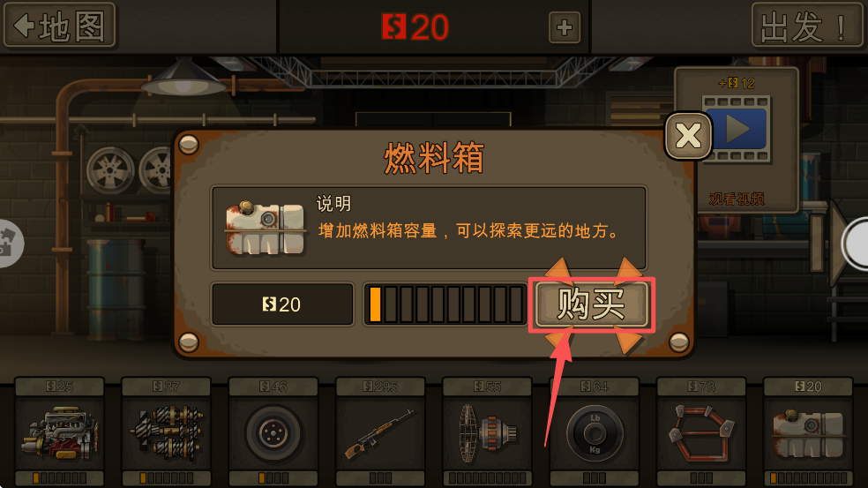
Task: Select the roll cage frame upgrade
Action: click(x=701, y=432)
